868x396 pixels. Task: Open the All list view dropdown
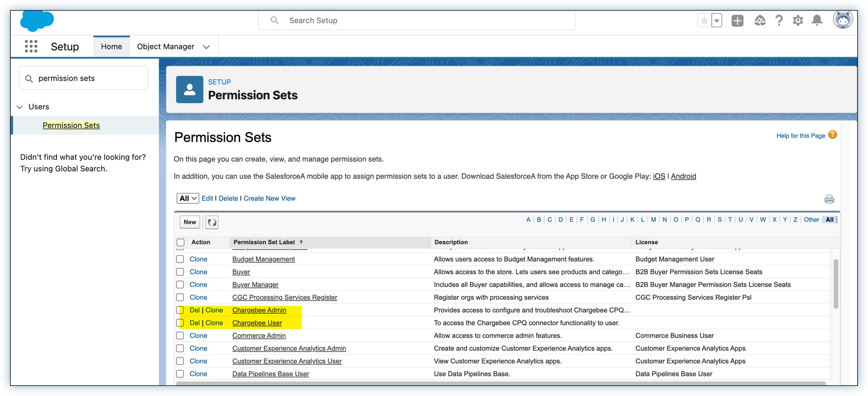coord(188,198)
